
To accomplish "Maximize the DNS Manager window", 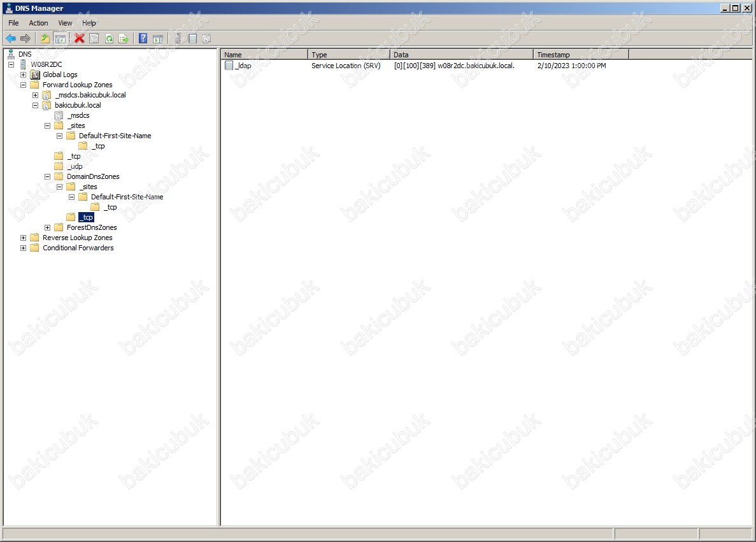I will coord(735,8).
